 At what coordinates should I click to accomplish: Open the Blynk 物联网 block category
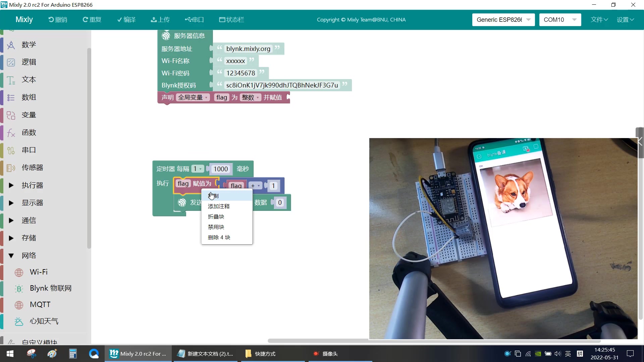[x=50, y=288]
